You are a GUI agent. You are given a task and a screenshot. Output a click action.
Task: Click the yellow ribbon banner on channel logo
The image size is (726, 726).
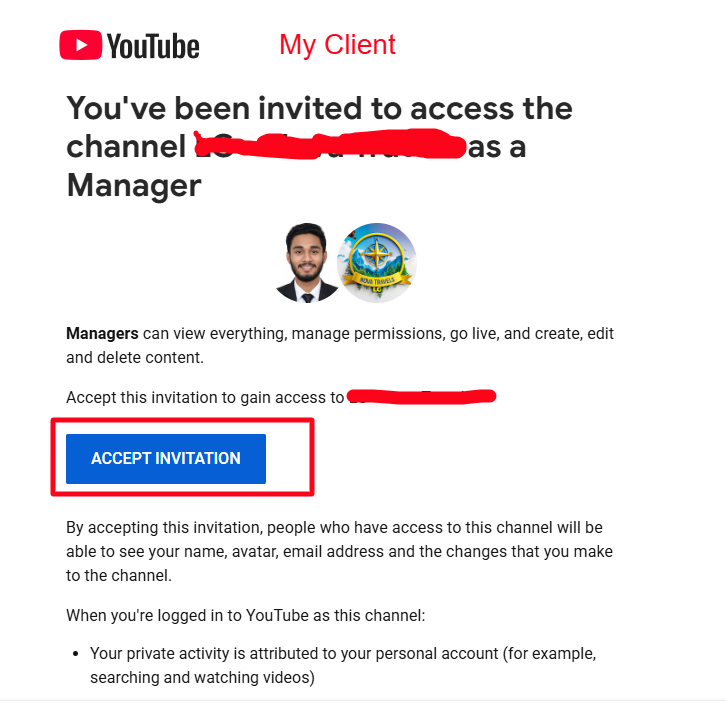point(378,281)
